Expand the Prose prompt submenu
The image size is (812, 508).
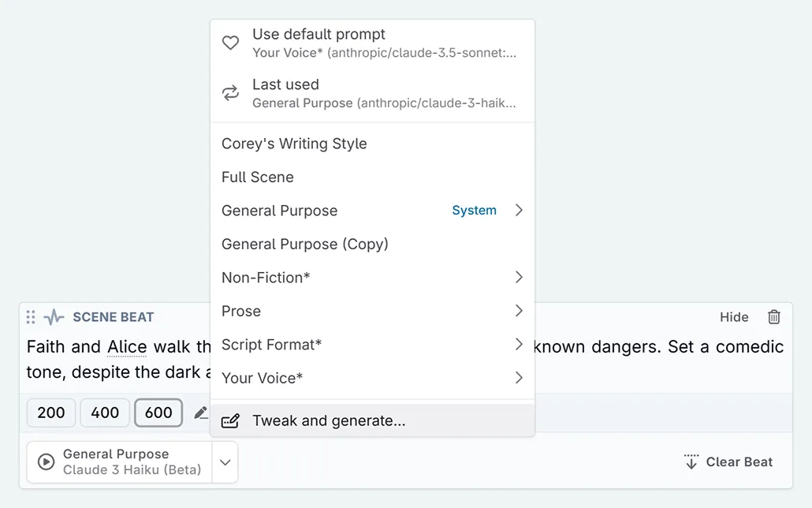point(240,311)
